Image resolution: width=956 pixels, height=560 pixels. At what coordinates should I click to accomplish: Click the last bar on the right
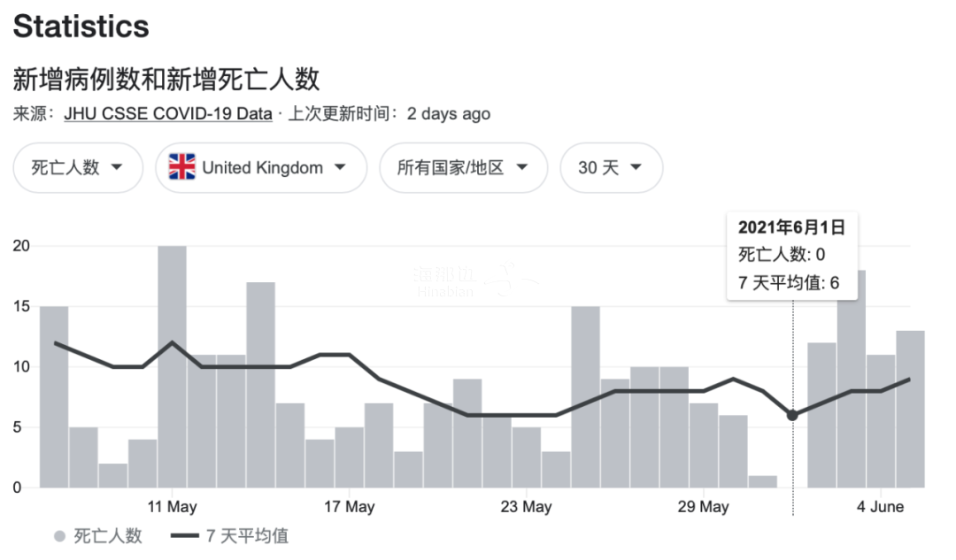910,409
